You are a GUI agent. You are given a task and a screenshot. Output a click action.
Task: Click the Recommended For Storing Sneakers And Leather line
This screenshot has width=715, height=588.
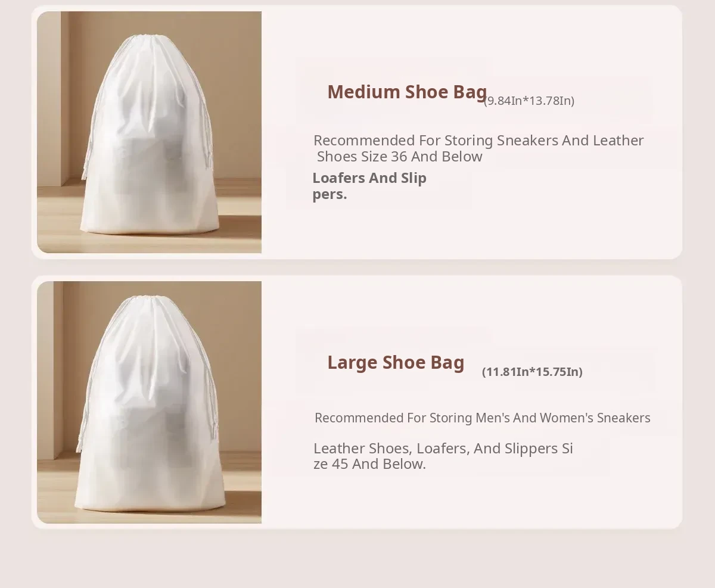pos(478,141)
